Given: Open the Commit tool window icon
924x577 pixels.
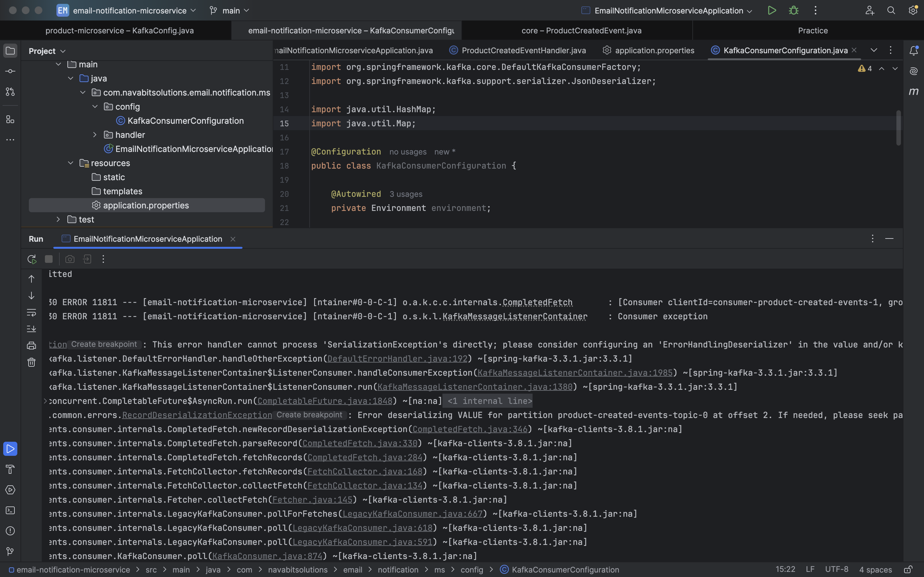Looking at the screenshot, I should click(x=10, y=71).
